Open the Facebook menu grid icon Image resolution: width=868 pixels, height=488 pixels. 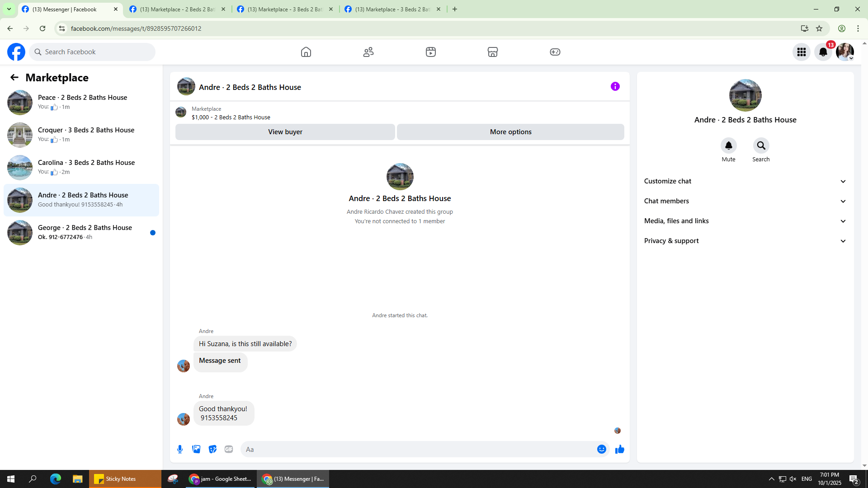click(802, 52)
